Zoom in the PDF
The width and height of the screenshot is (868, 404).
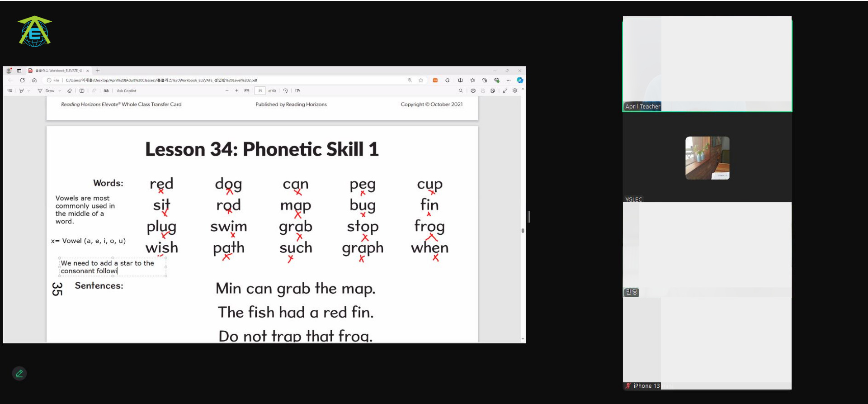click(236, 90)
